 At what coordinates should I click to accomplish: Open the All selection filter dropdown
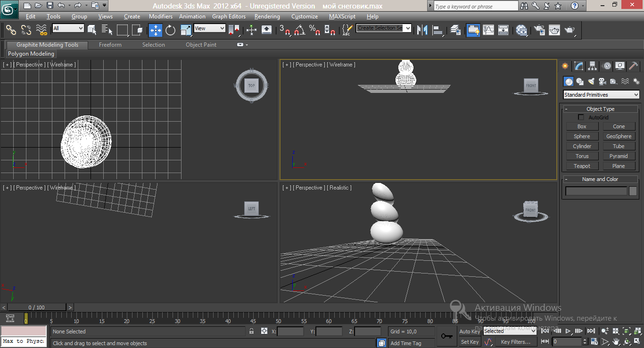[x=68, y=28]
